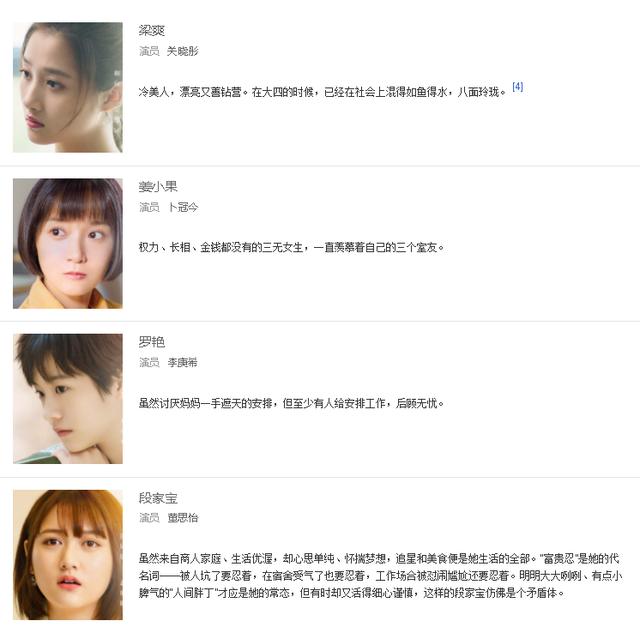Image resolution: width=640 pixels, height=627 pixels.
Task: Click 段家宝's description paragraph mentioning 富贵忍
Action: (380, 575)
